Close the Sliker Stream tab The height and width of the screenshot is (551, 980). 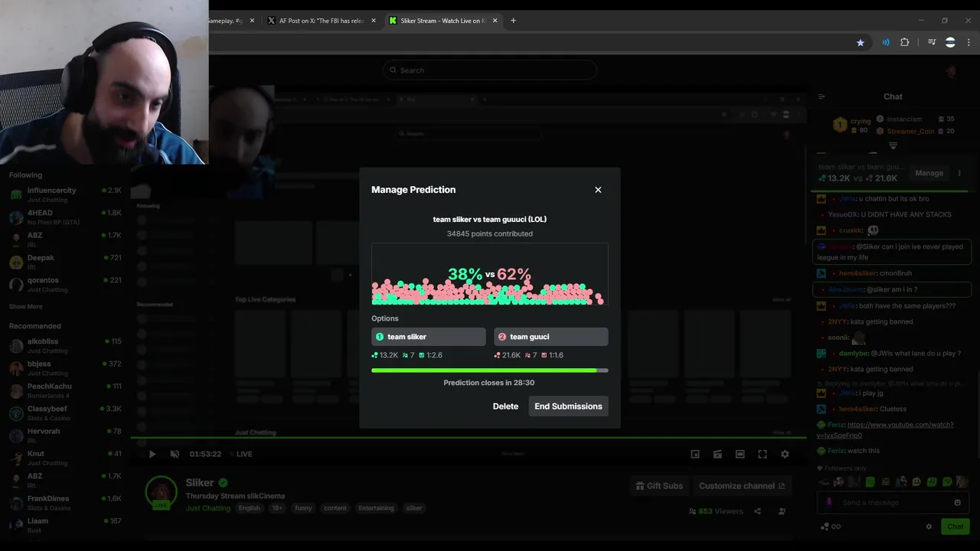click(495, 21)
